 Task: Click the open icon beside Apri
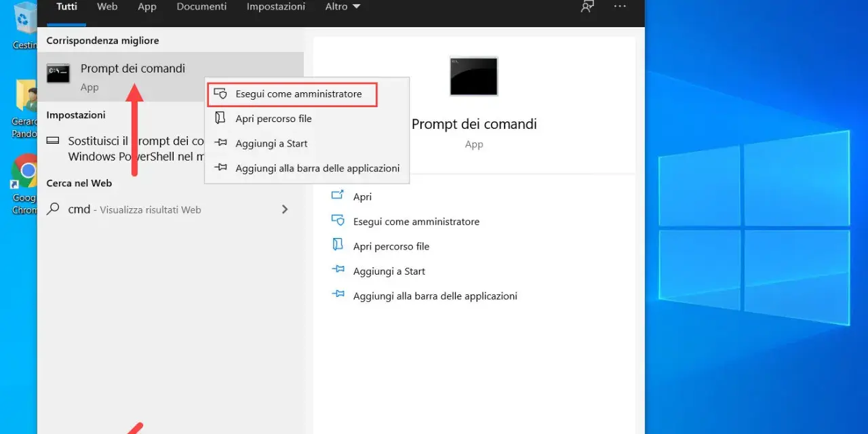tap(338, 195)
